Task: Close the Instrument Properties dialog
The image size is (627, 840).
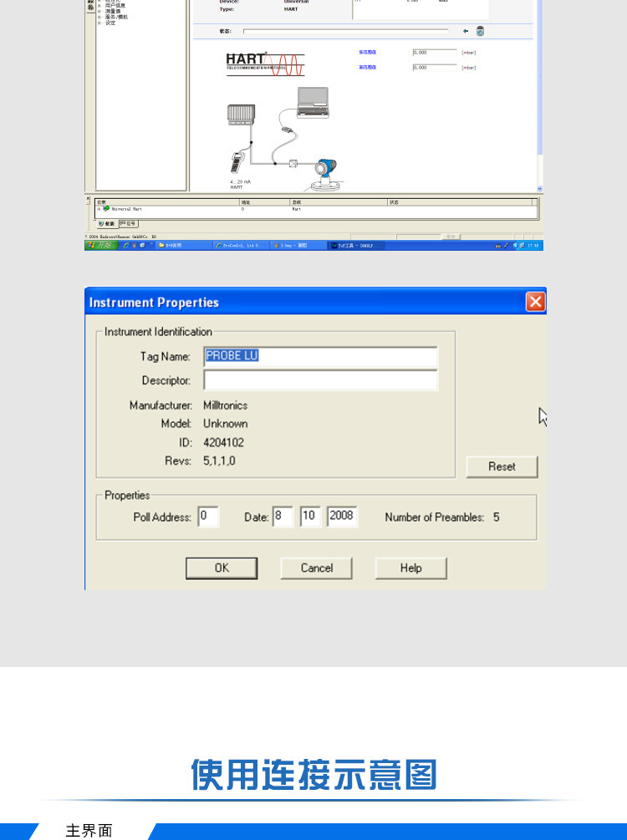Action: (535, 302)
